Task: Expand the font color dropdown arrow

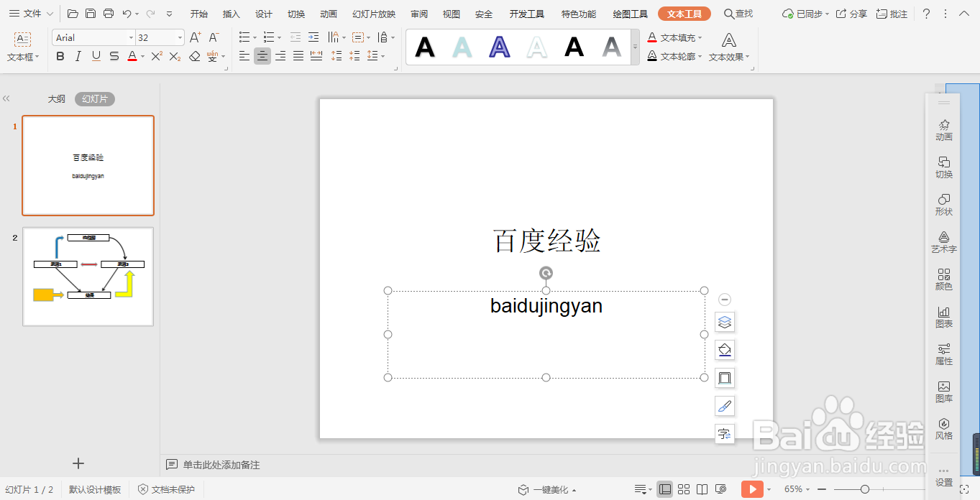Action: [142, 56]
